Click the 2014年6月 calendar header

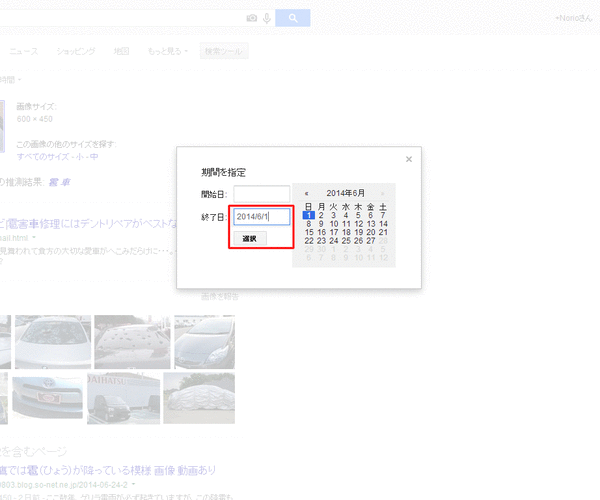click(x=346, y=193)
